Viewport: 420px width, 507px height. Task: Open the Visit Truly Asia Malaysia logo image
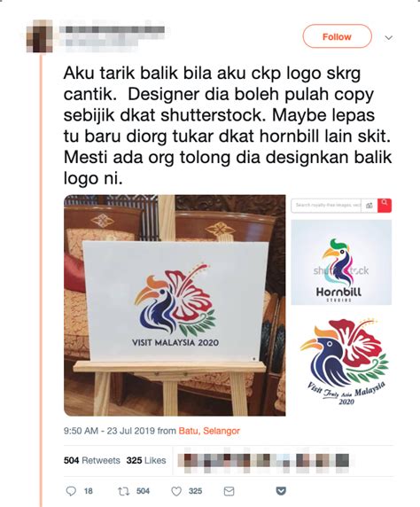click(x=344, y=363)
